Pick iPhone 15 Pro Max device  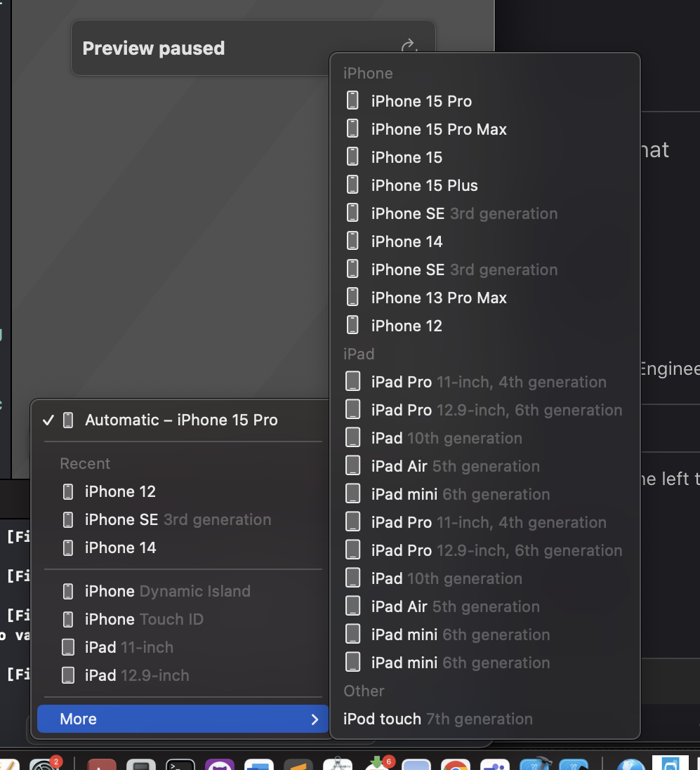(x=485, y=129)
